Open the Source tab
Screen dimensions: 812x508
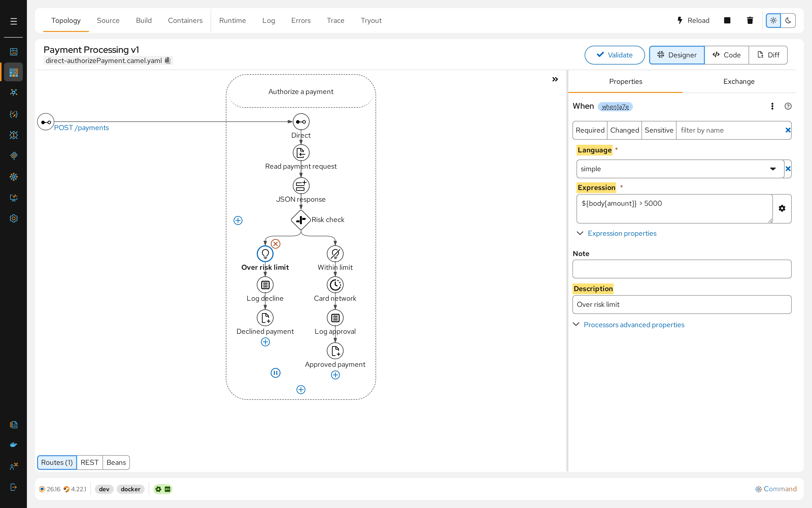(x=108, y=21)
